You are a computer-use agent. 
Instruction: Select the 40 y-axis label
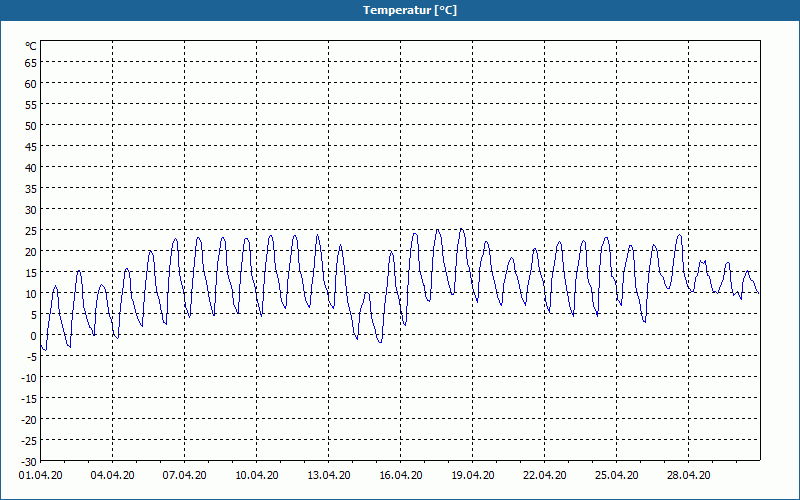(x=31, y=167)
